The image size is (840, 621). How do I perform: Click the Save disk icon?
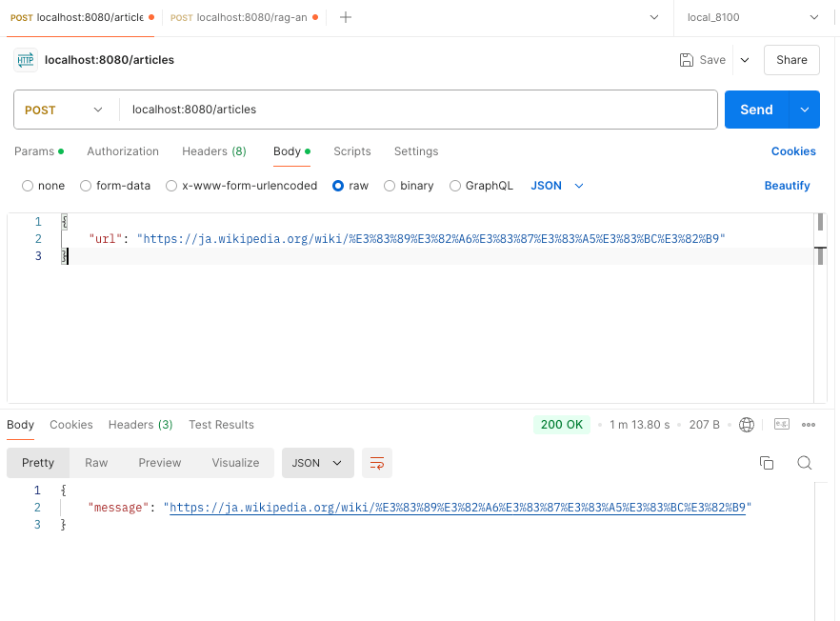point(687,60)
